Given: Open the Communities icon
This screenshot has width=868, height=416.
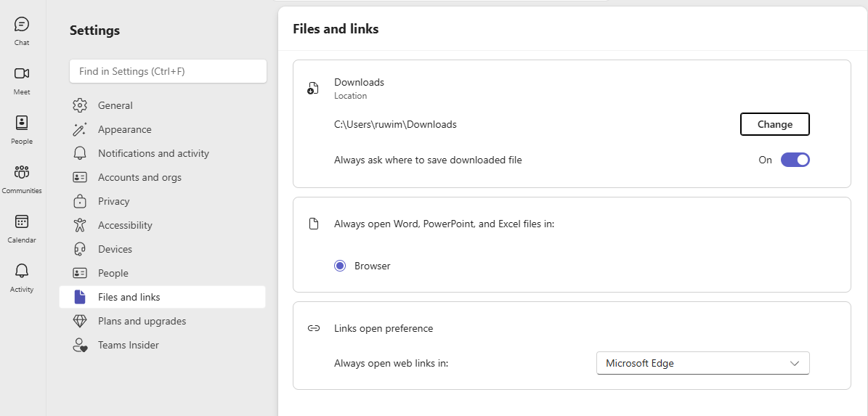Looking at the screenshot, I should pyautogui.click(x=22, y=172).
